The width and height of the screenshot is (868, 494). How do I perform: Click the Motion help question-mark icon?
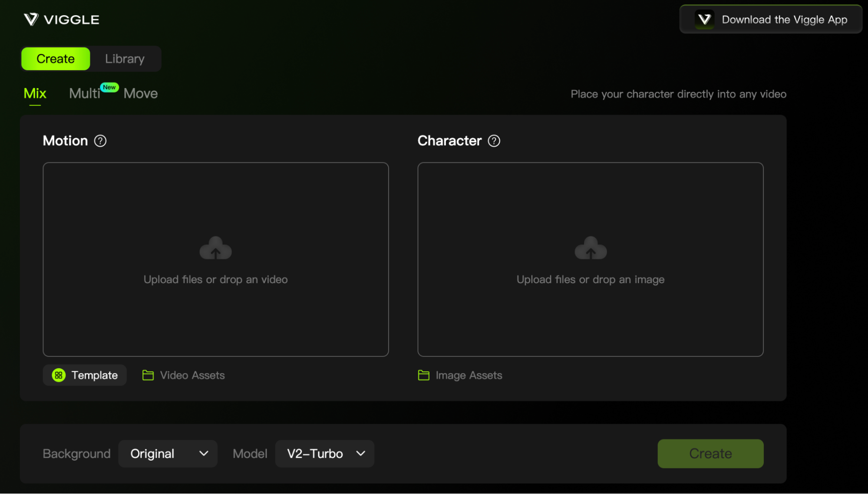coord(100,141)
